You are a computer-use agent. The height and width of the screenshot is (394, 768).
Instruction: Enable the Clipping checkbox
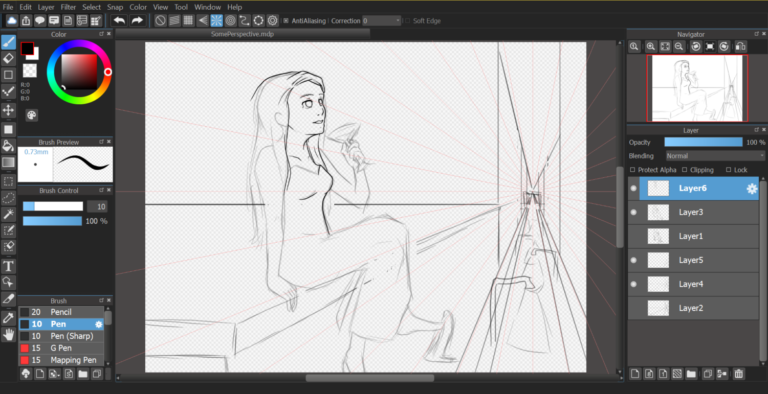[x=684, y=170]
